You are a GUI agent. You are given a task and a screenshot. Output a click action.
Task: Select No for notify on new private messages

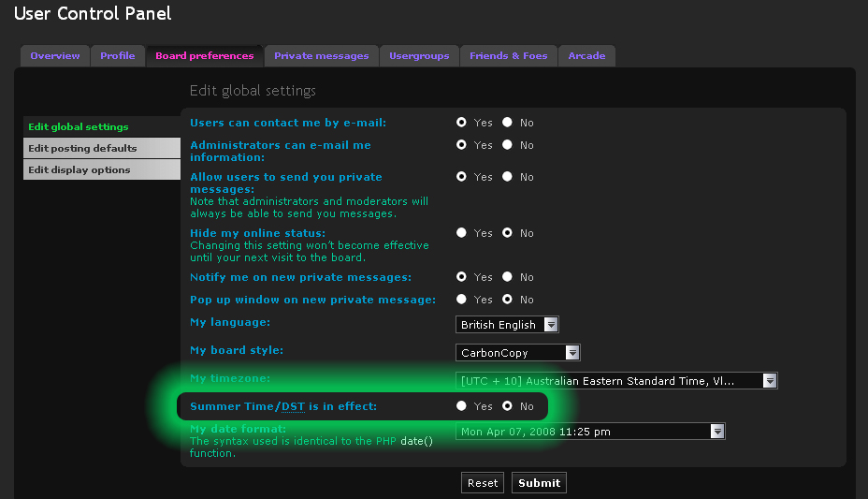507,277
